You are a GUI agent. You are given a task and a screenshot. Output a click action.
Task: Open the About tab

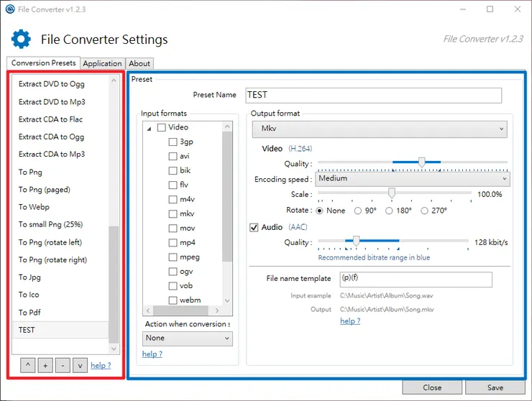click(x=139, y=63)
